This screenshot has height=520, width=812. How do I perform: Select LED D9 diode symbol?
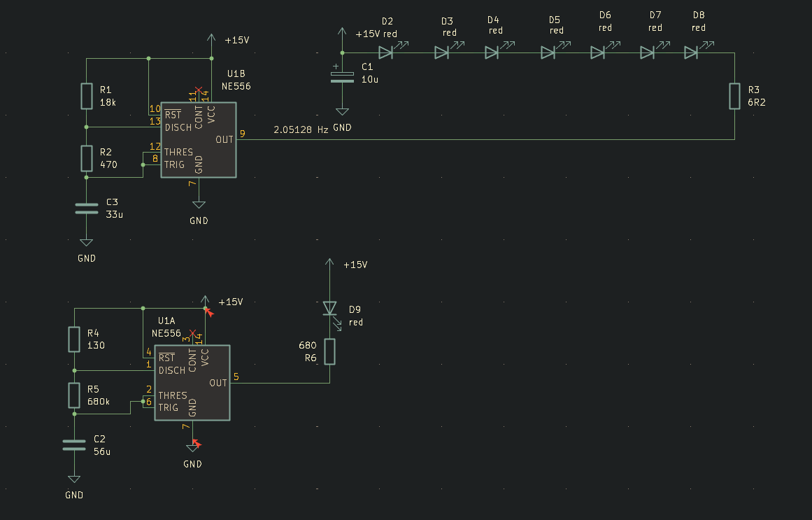(x=329, y=309)
